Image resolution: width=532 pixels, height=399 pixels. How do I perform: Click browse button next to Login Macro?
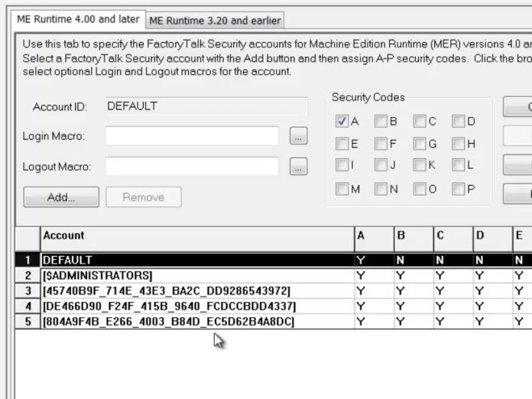[x=298, y=137]
